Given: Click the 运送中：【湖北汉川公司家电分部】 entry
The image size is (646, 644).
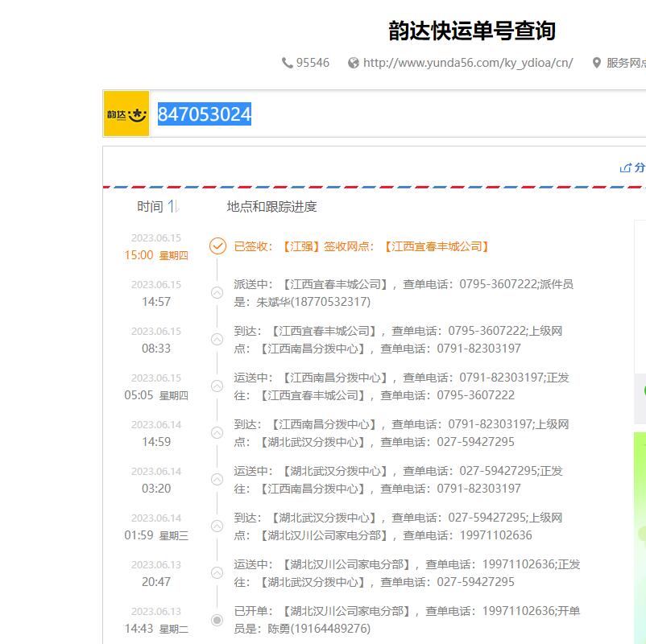Looking at the screenshot, I should [407, 573].
